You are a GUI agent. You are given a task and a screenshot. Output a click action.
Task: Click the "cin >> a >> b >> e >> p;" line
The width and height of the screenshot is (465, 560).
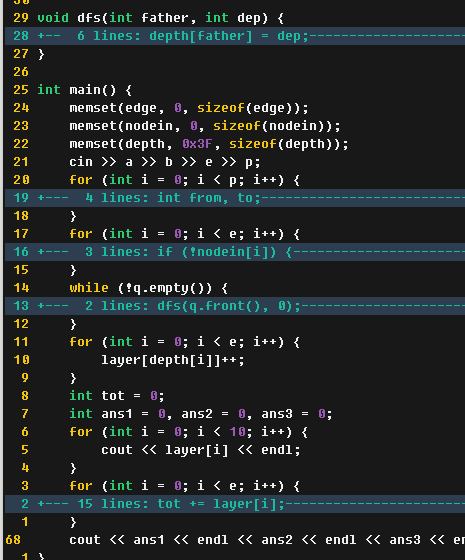(x=165, y=162)
